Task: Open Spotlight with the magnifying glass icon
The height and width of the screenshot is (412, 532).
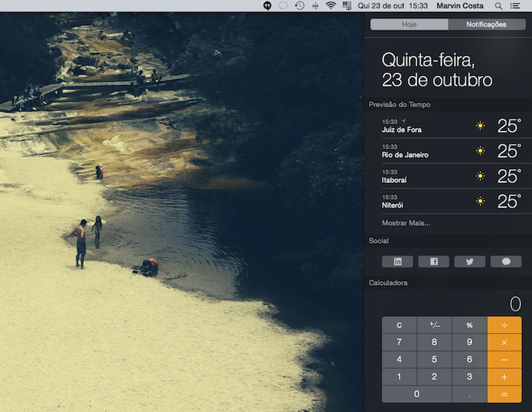Action: 498,6
